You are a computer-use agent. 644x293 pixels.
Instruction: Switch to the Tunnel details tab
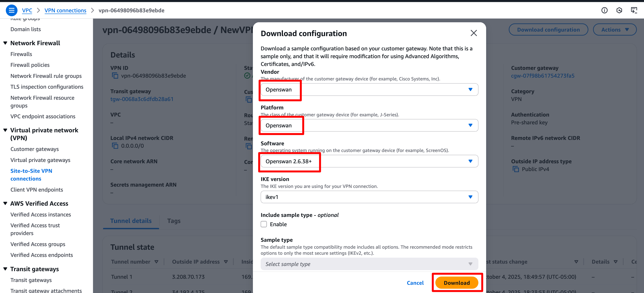point(131,221)
